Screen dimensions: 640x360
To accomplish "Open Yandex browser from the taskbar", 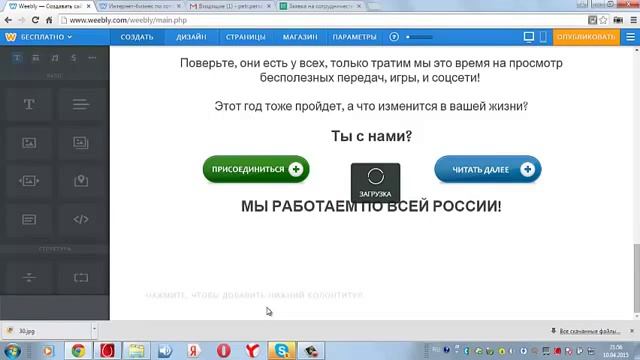I will pos(253,351).
